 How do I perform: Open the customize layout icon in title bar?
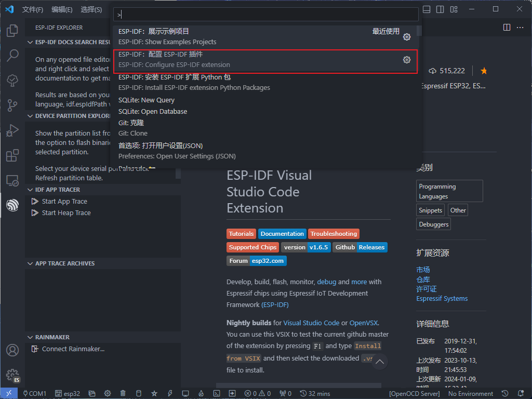(x=454, y=9)
